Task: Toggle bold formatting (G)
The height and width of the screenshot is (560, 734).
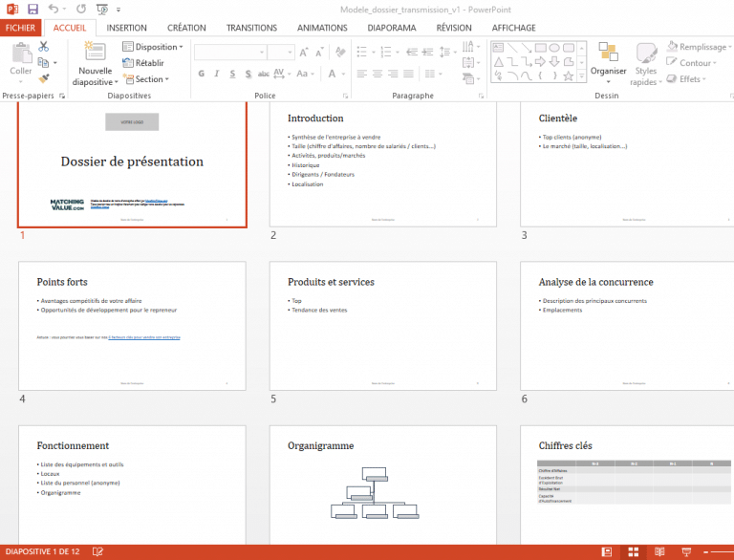Action: (x=202, y=74)
